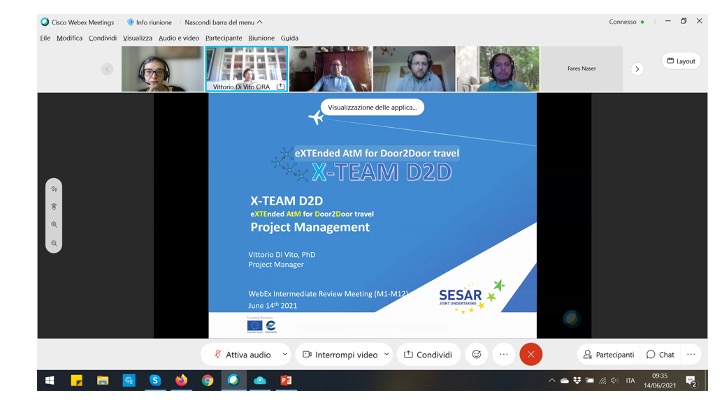Click the network tray icon

(x=602, y=380)
